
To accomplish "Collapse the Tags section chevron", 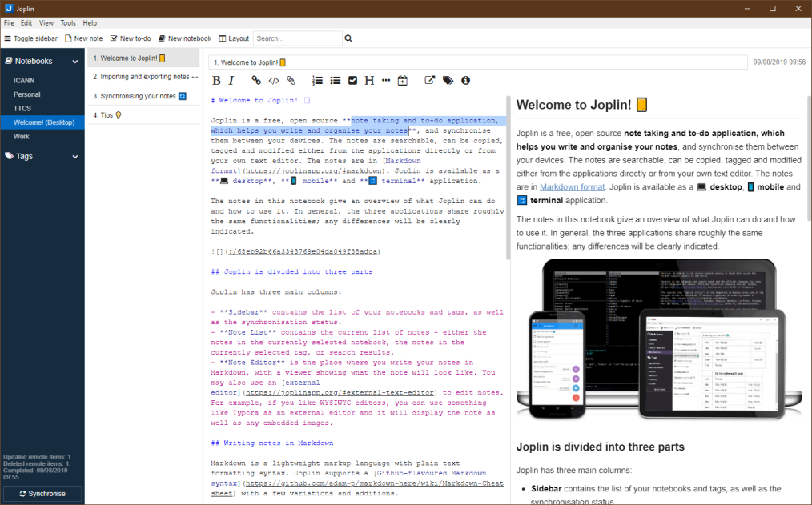I will pyautogui.click(x=75, y=156).
